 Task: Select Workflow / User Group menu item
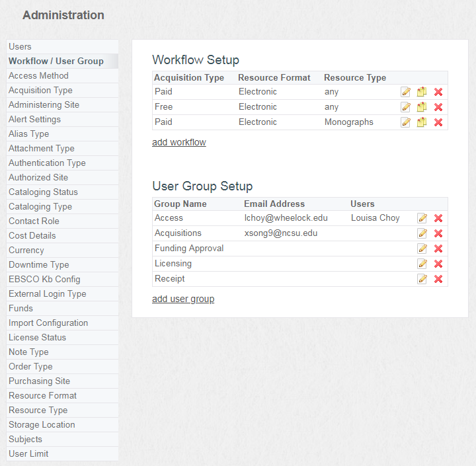pyautogui.click(x=62, y=61)
